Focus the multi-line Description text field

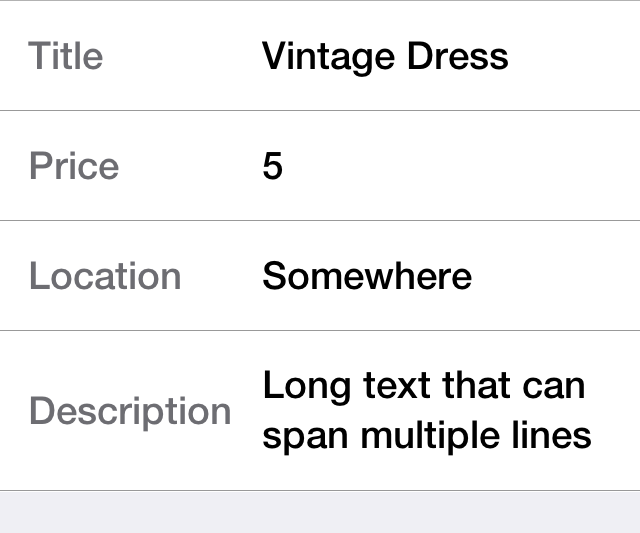[x=427, y=410]
